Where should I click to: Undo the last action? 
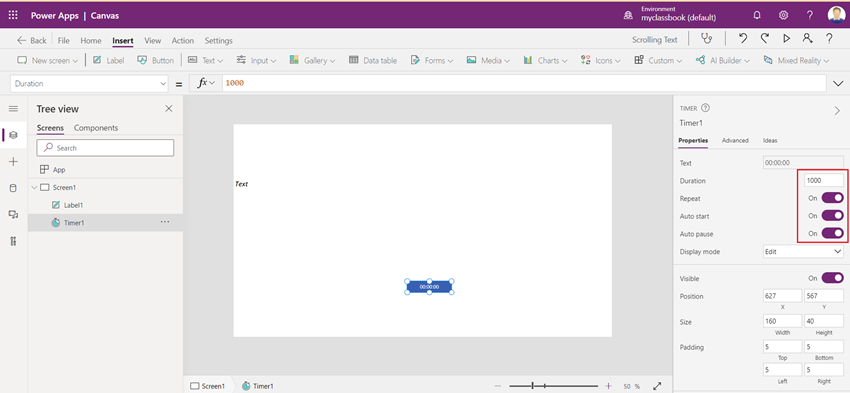[743, 38]
